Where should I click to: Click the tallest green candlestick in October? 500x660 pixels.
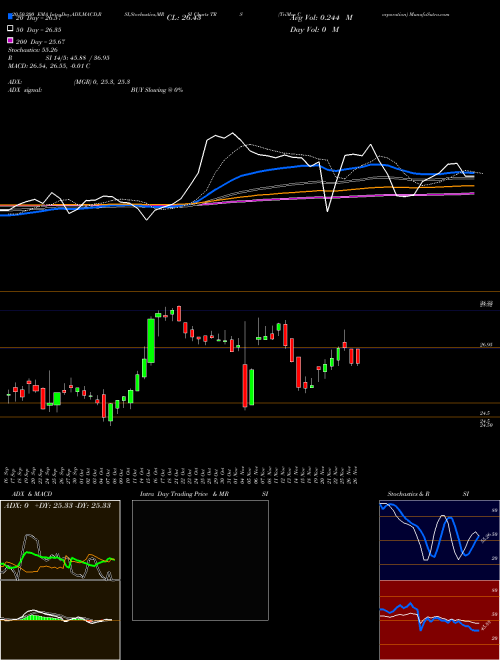click(151, 341)
